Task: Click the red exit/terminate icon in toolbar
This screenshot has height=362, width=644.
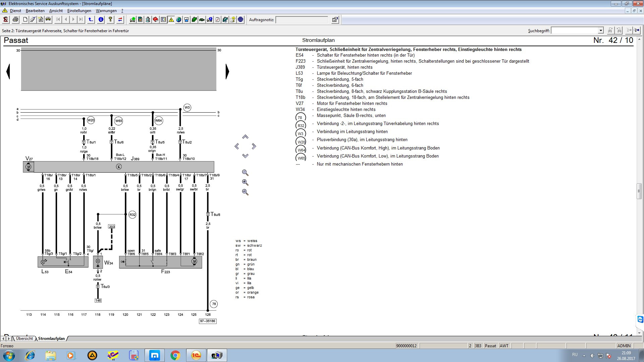Action: (6, 19)
